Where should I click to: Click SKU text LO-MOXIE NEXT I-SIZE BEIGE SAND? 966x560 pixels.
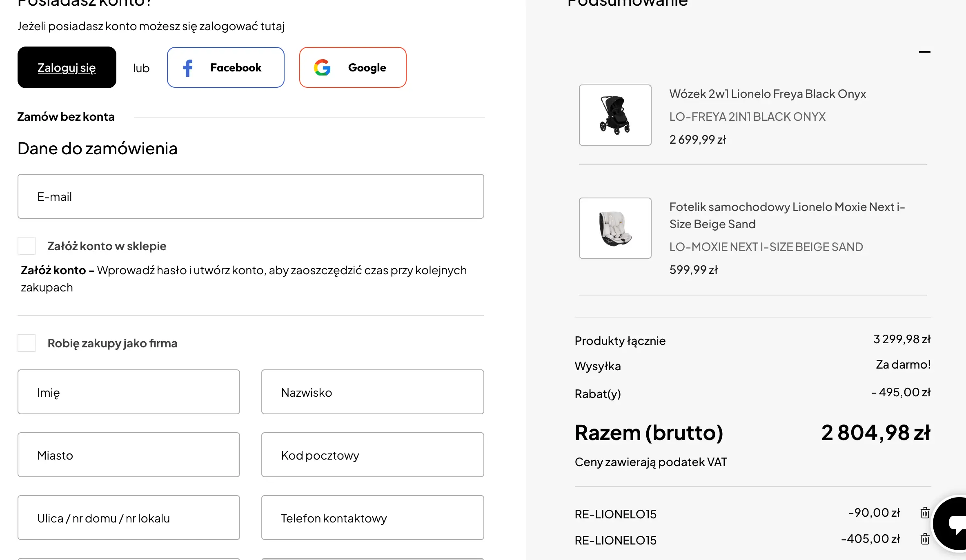coord(766,247)
